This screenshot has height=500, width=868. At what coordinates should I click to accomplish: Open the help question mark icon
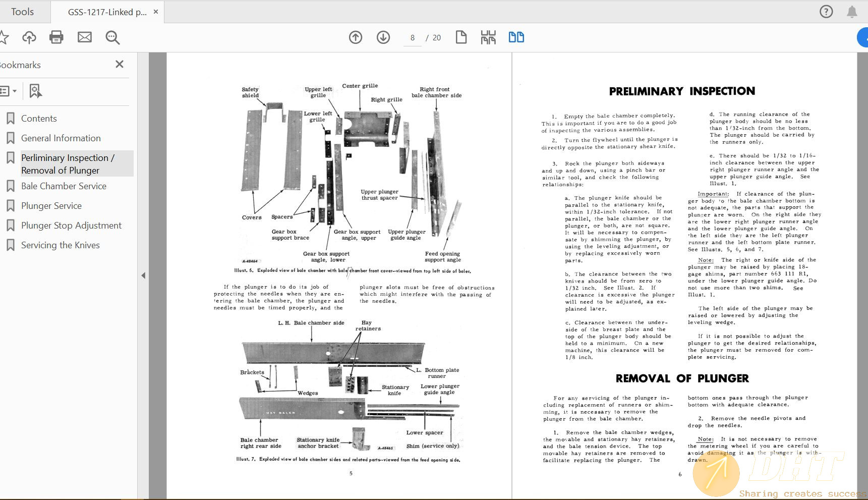[826, 12]
